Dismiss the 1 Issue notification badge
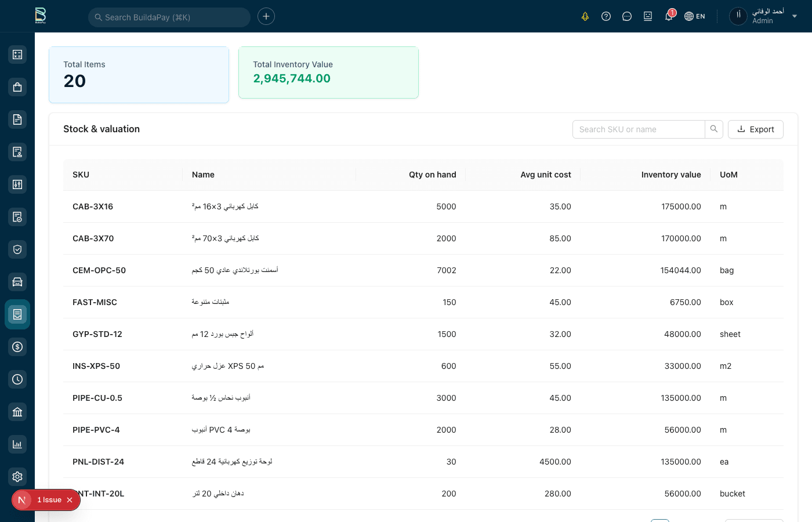The width and height of the screenshot is (812, 522). point(70,500)
